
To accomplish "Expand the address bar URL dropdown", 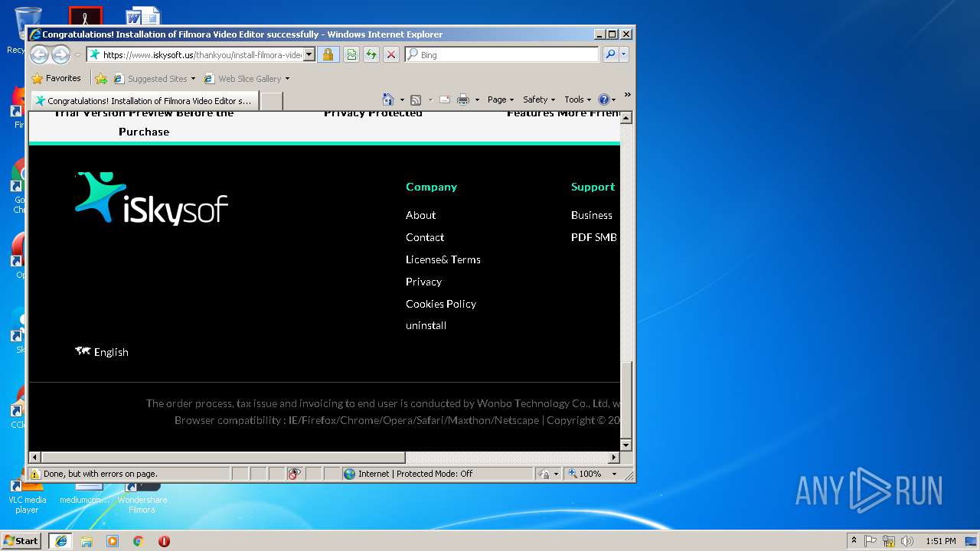I will click(309, 54).
